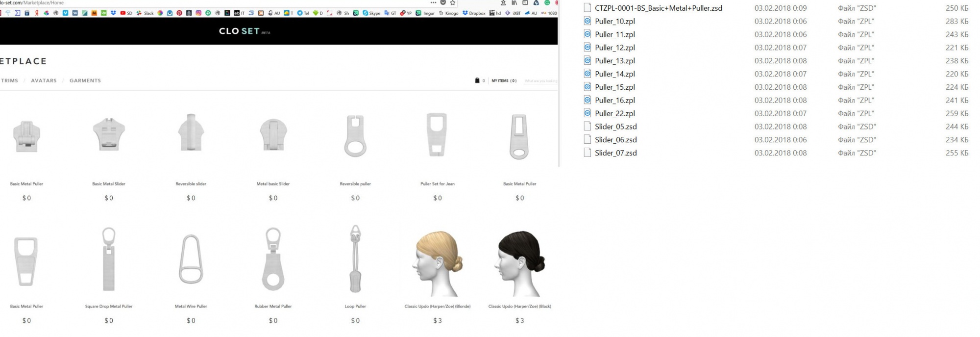Select Puller_13.zpl in file list
Viewport: 980px width, 337px height.
(615, 61)
